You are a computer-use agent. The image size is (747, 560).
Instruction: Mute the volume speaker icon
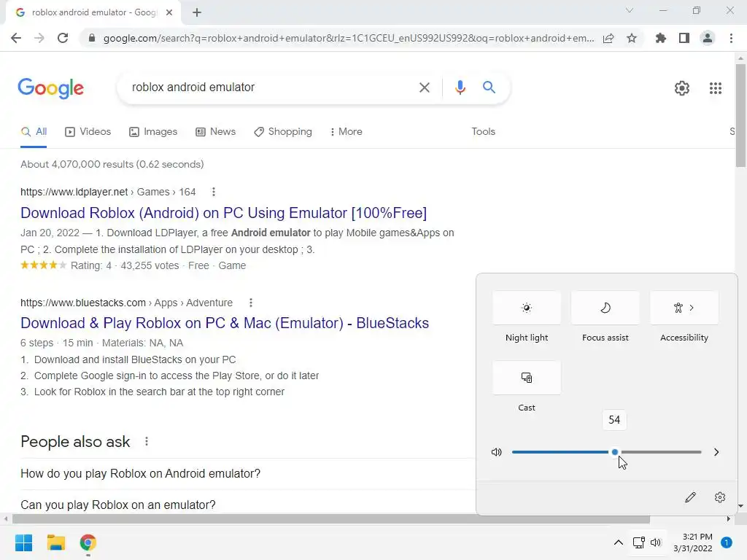[496, 452]
